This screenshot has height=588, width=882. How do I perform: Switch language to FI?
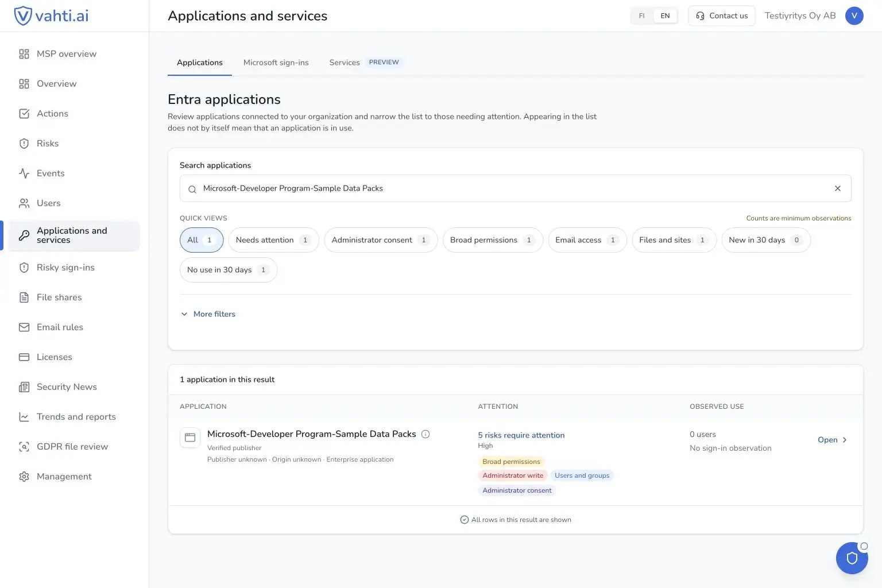(642, 16)
